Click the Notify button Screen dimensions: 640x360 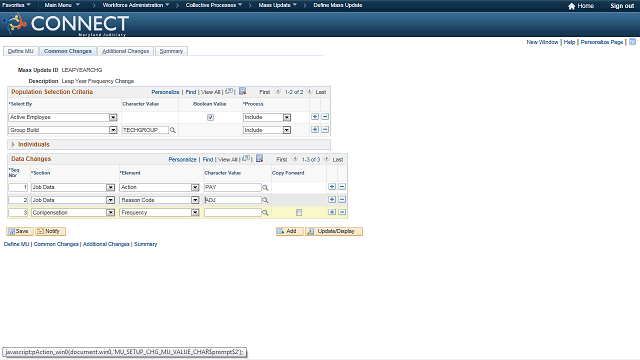coord(50,231)
